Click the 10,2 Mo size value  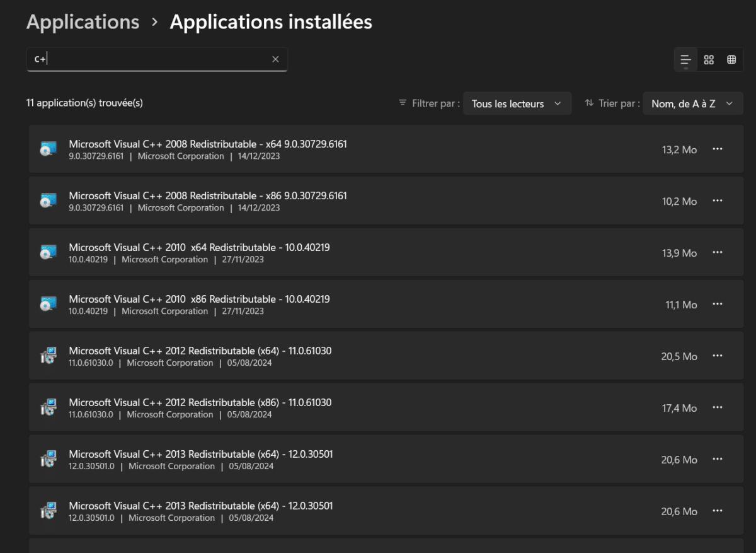coord(679,201)
